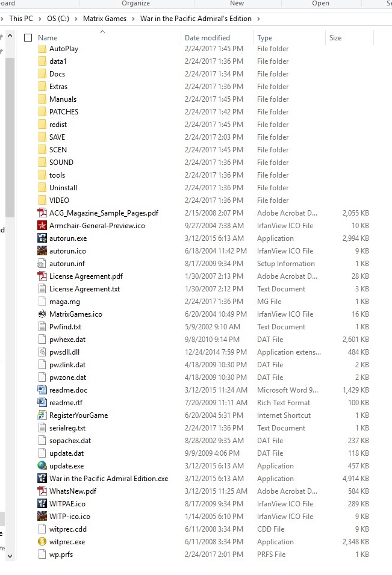Image resolution: width=392 pixels, height=575 pixels.
Task: Select the witprec.cdd file name
Action: (x=68, y=529)
